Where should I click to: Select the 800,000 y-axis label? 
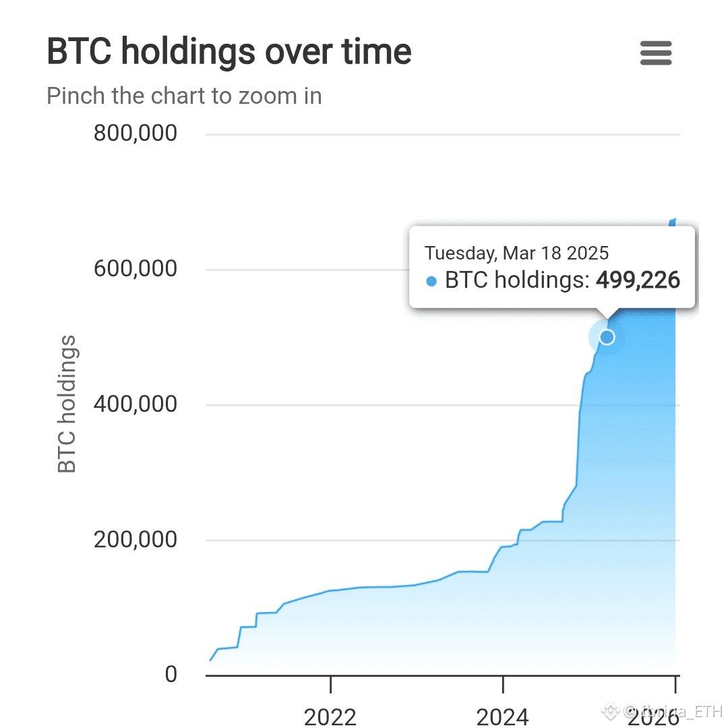click(135, 133)
